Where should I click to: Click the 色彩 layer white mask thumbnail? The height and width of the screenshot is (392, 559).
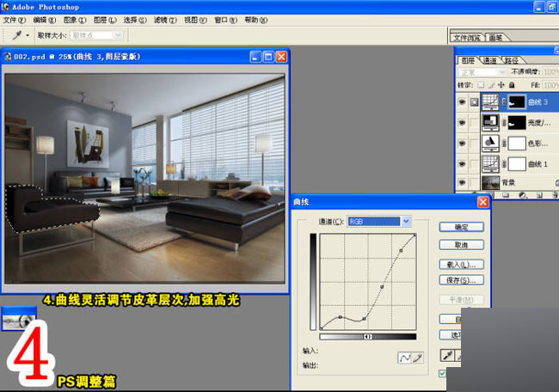click(517, 144)
